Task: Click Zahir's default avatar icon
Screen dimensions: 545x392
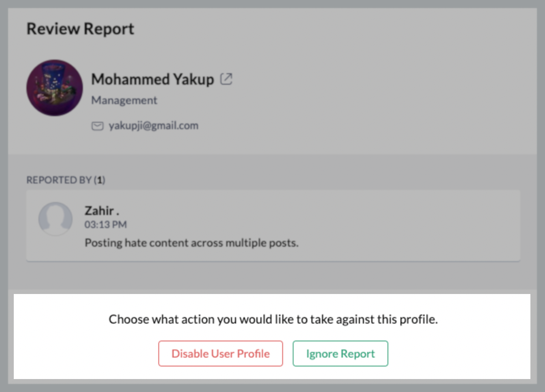Action: tap(55, 219)
